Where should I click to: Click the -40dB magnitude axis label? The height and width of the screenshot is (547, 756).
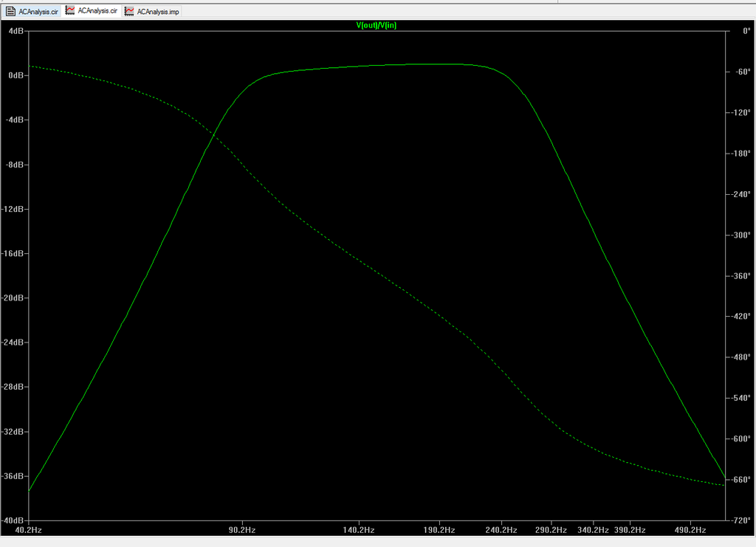tap(13, 520)
